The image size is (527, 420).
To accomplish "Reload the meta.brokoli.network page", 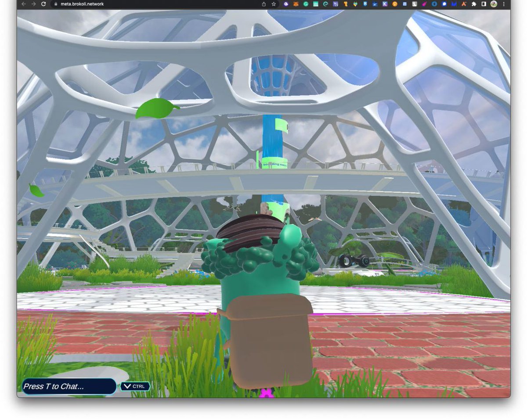I will (x=43, y=4).
